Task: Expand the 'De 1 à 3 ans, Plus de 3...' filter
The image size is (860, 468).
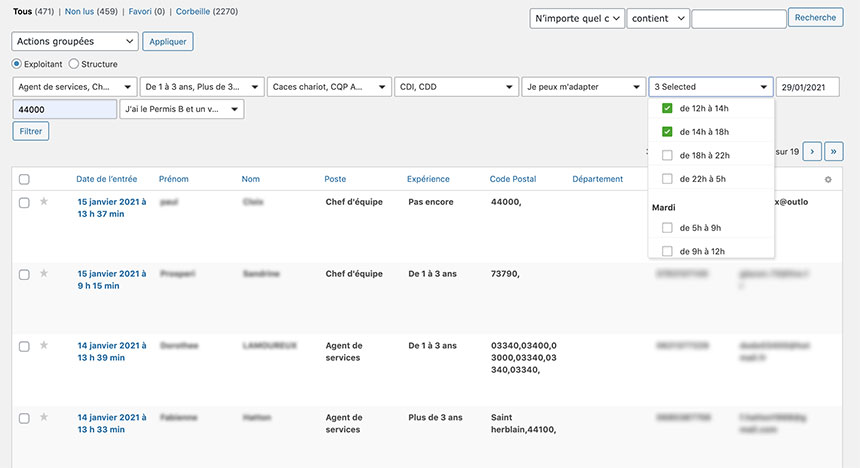Action: pos(202,87)
